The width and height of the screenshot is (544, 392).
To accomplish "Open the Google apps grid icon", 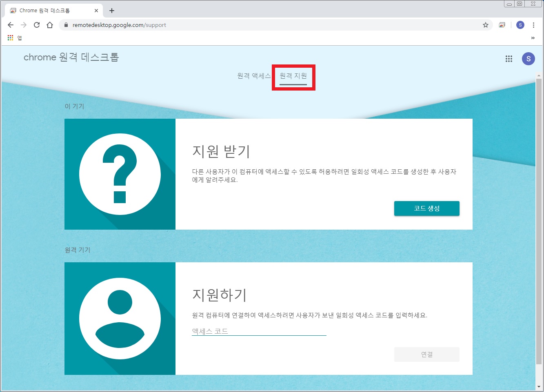I will [x=509, y=59].
